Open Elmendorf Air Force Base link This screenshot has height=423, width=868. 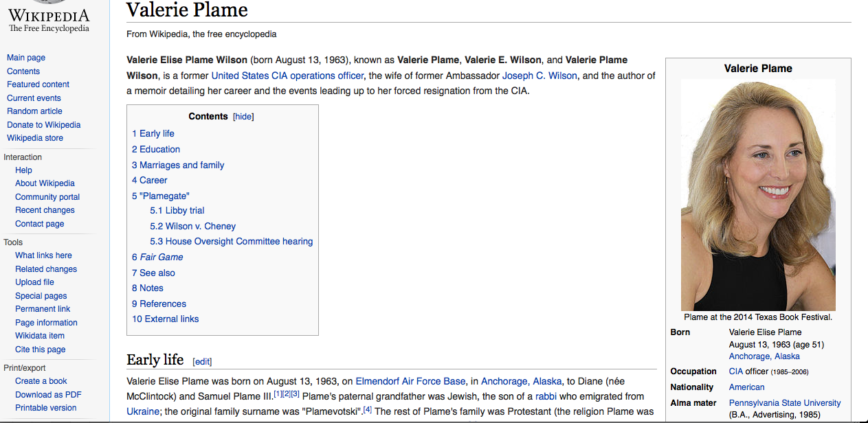click(x=412, y=381)
